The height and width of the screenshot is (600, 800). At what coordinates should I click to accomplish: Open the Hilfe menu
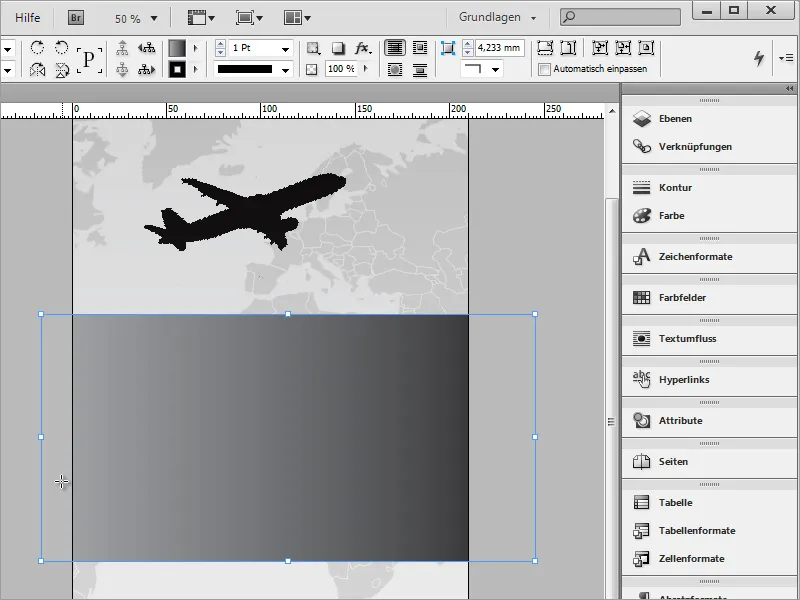click(28, 18)
